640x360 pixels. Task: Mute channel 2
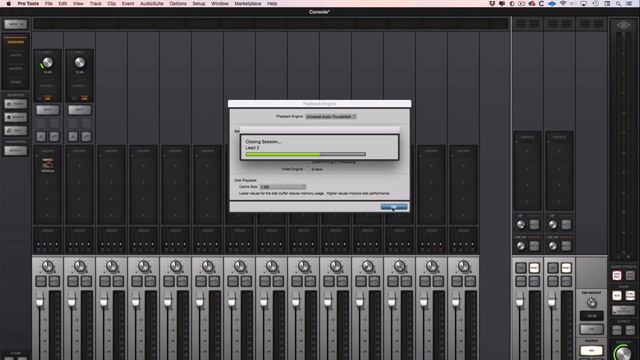pyautogui.click(x=86, y=281)
